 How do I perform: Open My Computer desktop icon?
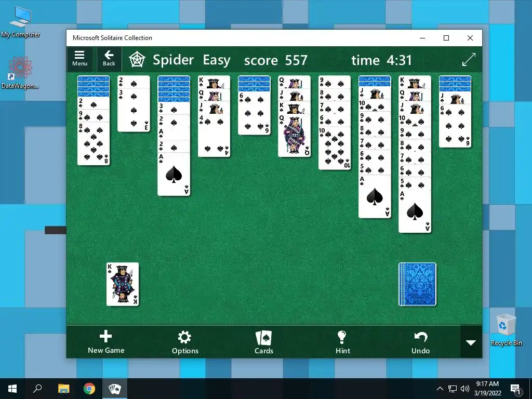(x=20, y=22)
